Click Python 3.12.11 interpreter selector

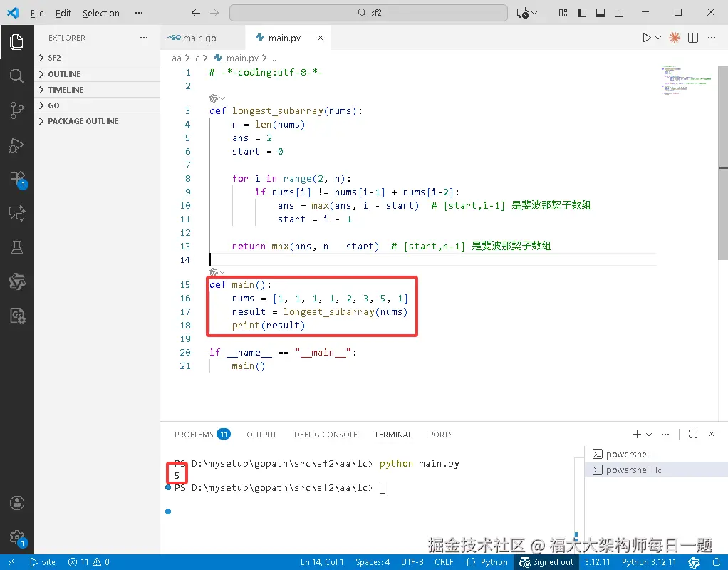coord(649,562)
